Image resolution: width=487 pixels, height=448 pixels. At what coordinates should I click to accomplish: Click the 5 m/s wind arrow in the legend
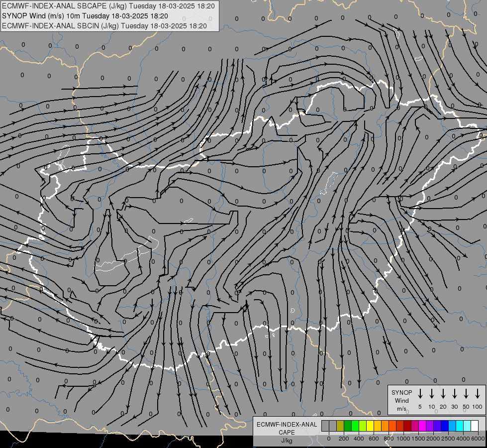point(420,394)
